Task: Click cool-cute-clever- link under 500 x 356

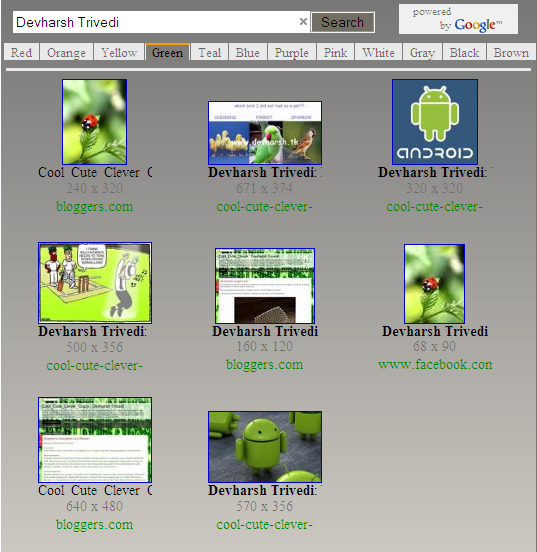Action: [x=94, y=366]
